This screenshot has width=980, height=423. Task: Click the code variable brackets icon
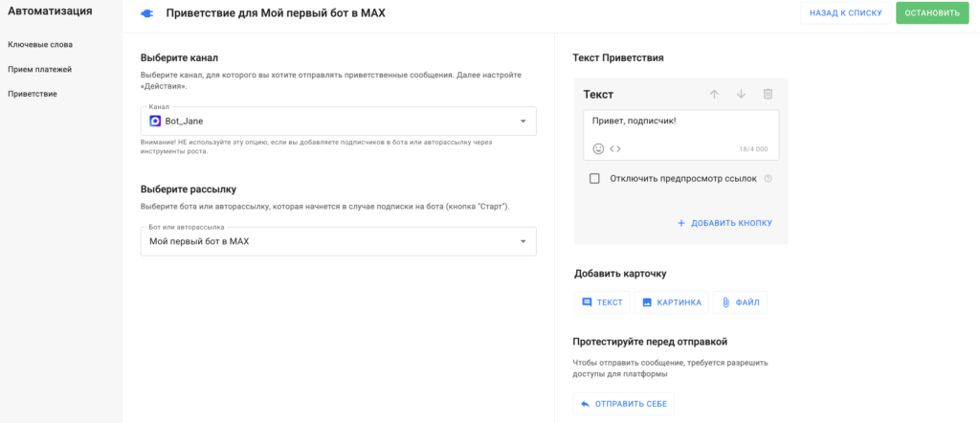[615, 148]
